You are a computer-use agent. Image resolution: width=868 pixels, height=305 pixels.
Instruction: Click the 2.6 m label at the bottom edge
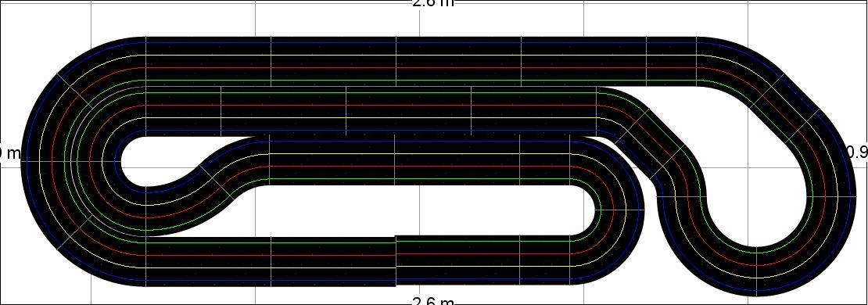433,301
